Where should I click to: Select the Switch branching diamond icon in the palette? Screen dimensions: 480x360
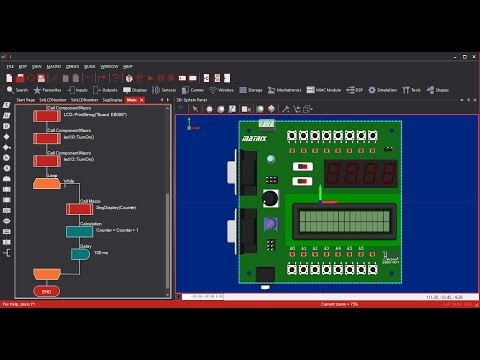click(x=6, y=147)
